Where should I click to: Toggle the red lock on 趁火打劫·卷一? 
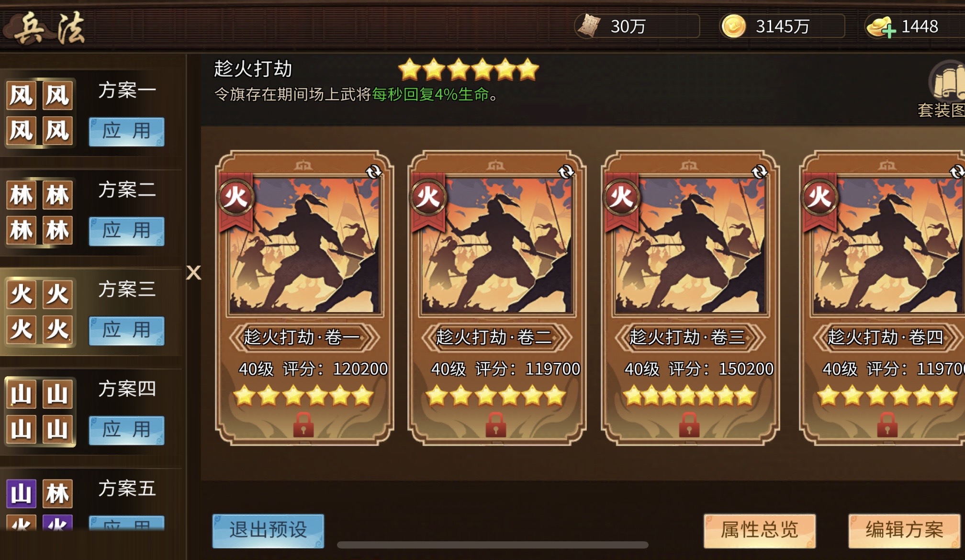click(303, 425)
